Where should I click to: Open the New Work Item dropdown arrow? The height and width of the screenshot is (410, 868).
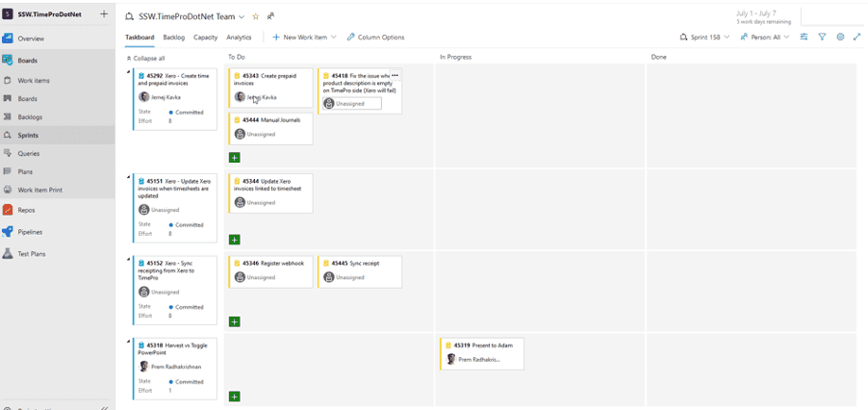(334, 38)
